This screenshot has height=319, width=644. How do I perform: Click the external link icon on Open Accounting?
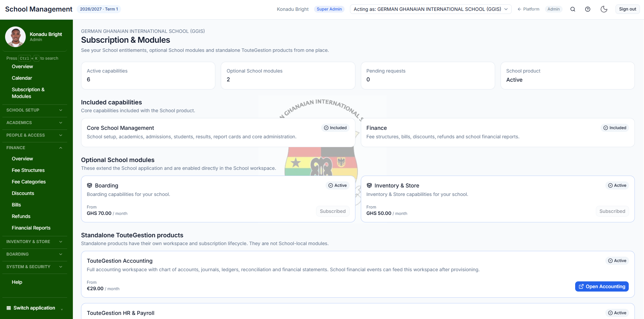[x=581, y=286]
